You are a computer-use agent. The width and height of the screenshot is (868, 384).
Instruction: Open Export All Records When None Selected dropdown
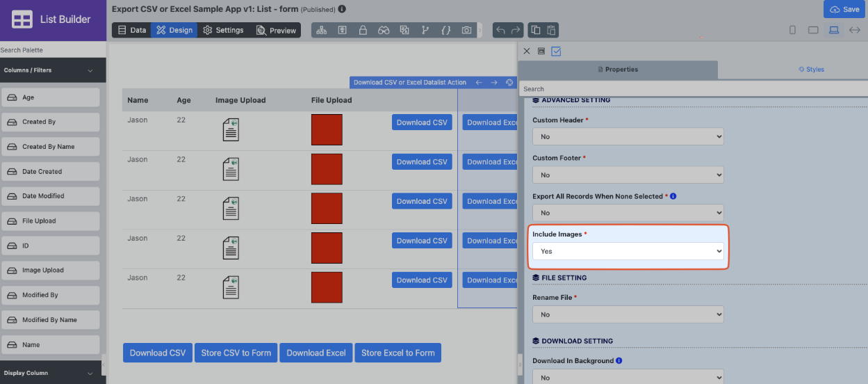(x=628, y=213)
